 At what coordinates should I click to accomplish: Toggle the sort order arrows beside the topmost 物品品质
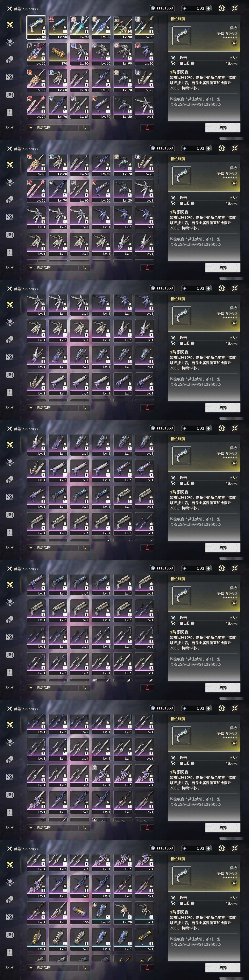pos(84,127)
